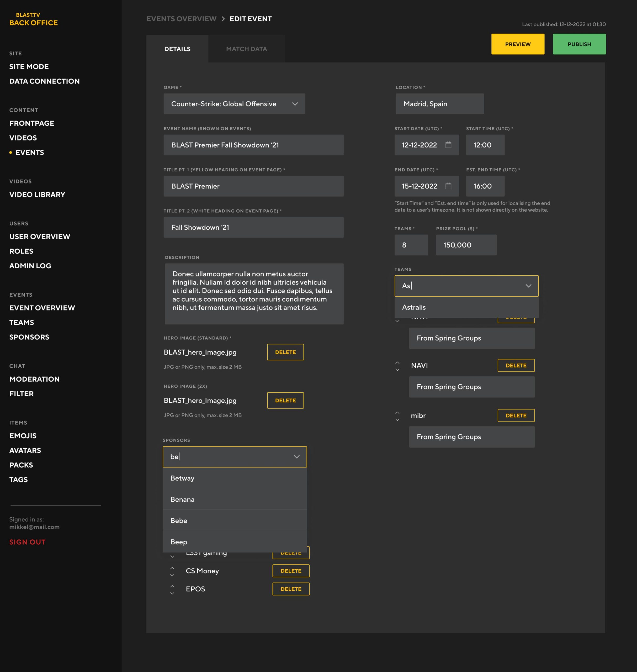Viewport: 637px width, 672px height.
Task: Collapse the Teams search dropdown arrow
Action: [528, 286]
